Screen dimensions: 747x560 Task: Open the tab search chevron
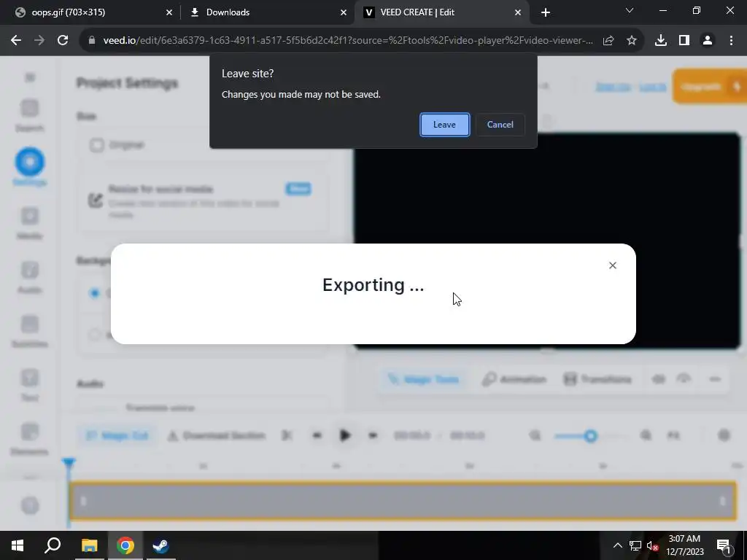pyautogui.click(x=630, y=10)
